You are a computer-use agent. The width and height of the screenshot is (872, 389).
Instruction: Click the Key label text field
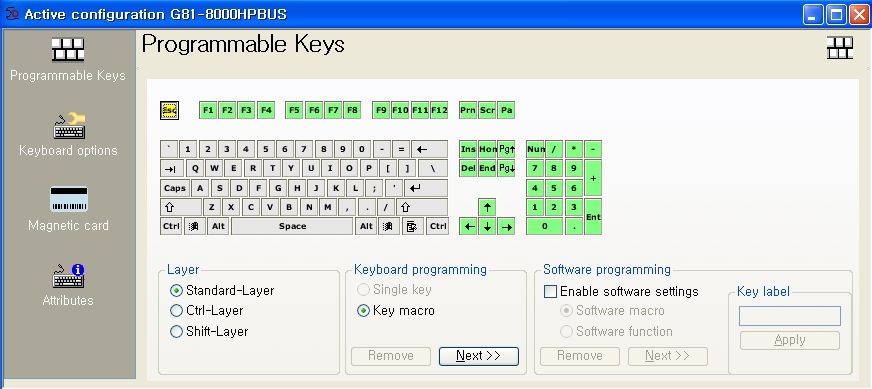[x=790, y=316]
